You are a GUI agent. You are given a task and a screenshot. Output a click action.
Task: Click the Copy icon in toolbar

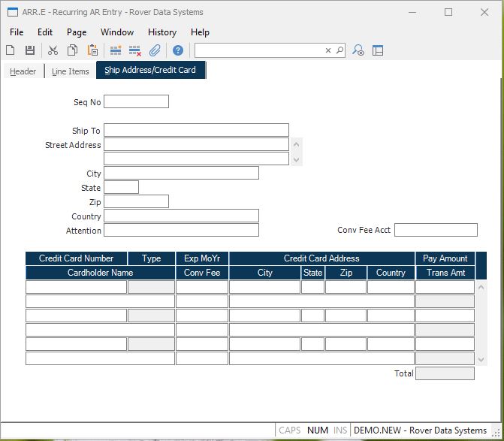coord(73,50)
